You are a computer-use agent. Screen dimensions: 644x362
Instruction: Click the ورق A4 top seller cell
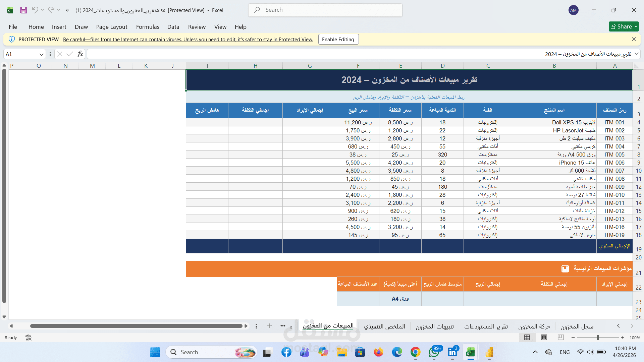[x=400, y=299]
